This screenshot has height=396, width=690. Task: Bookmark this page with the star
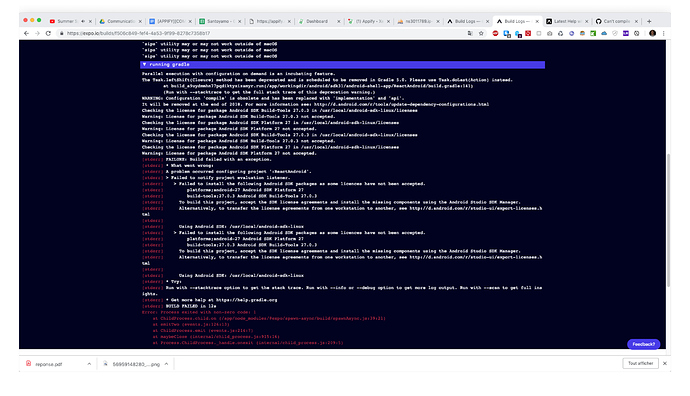(x=481, y=33)
